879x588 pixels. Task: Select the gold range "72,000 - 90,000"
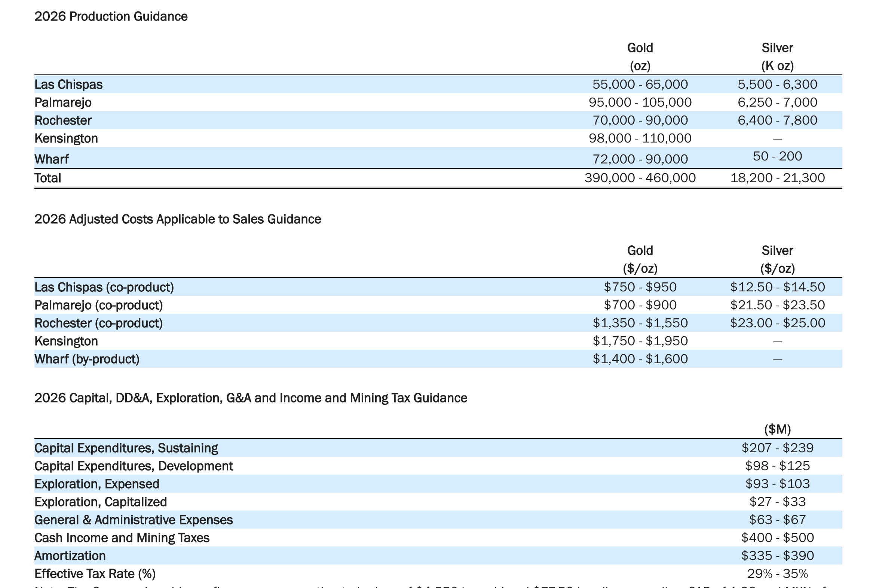(x=640, y=159)
